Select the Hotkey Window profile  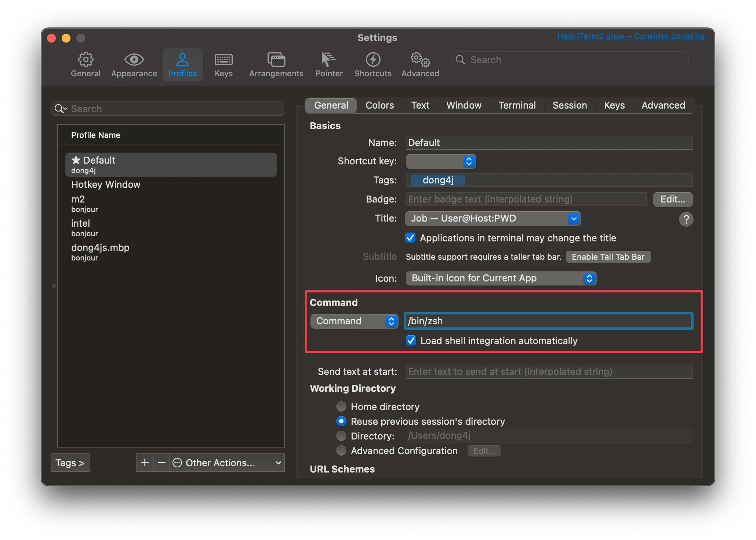(106, 185)
